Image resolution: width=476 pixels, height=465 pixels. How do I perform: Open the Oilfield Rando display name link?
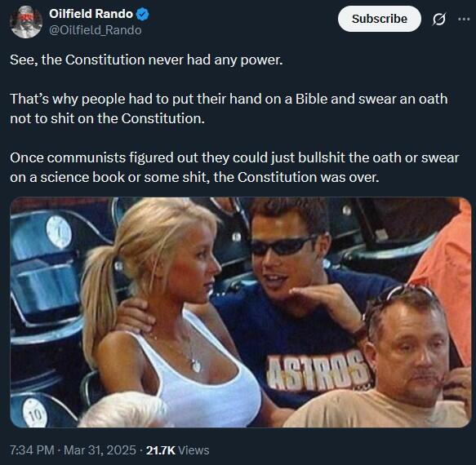coord(91,14)
